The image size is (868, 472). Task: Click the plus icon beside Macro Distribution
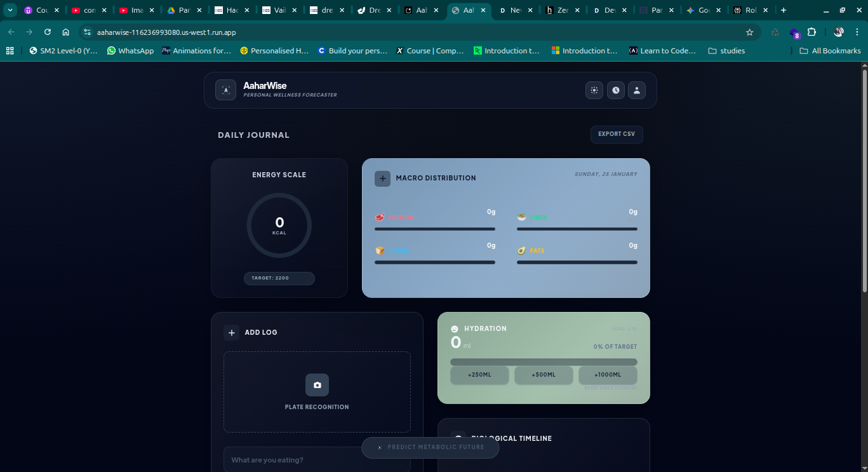tap(382, 179)
